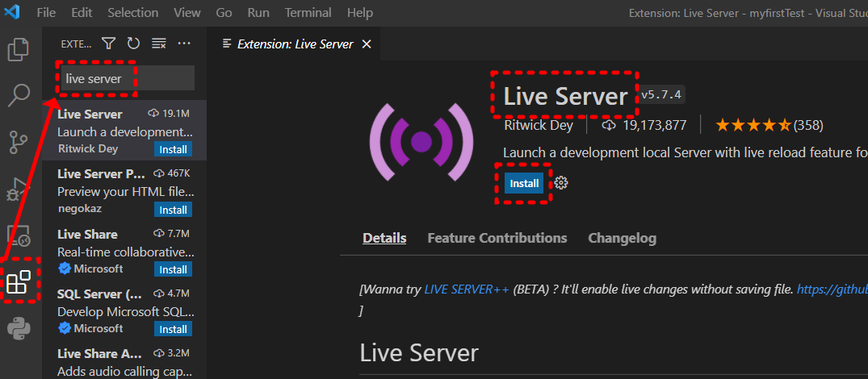Open the Terminal menu

308,12
